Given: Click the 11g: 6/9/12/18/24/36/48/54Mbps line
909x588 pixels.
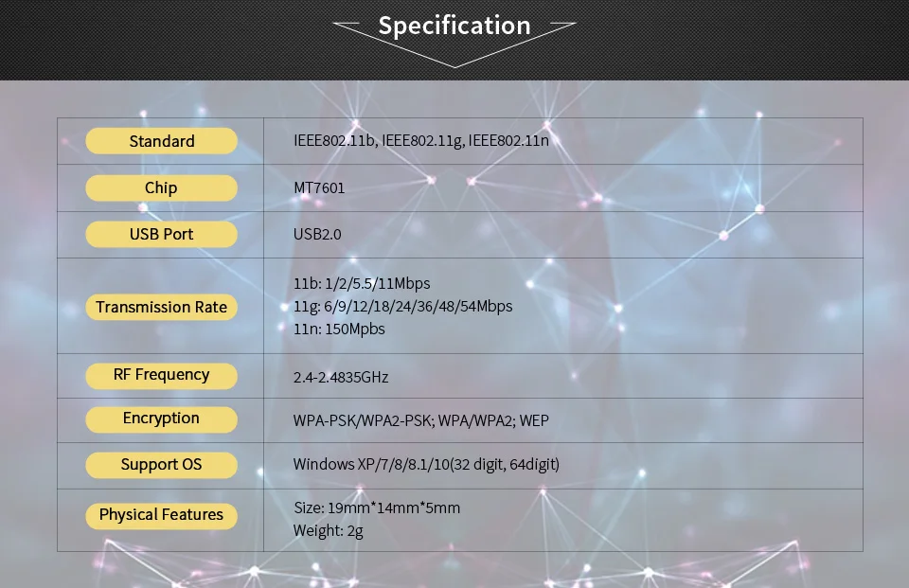Looking at the screenshot, I should click(x=403, y=306).
